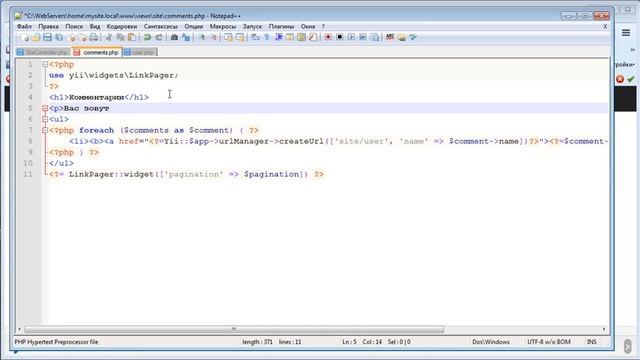Click the Dos\Windows status bar entry

click(491, 342)
